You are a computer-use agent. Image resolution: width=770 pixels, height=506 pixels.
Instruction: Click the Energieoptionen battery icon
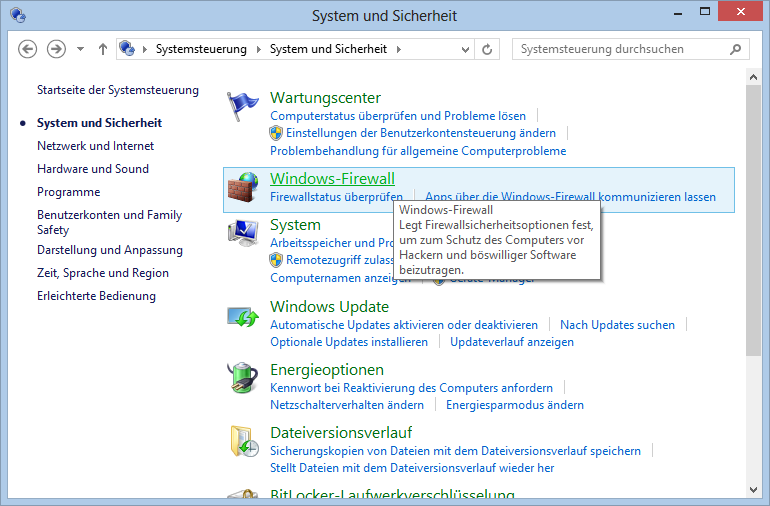click(x=243, y=378)
